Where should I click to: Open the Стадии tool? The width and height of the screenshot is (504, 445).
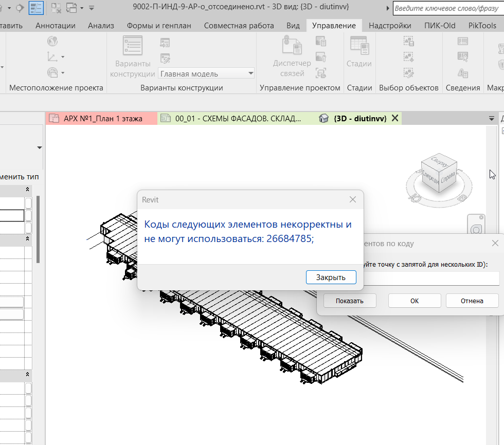coord(359,52)
